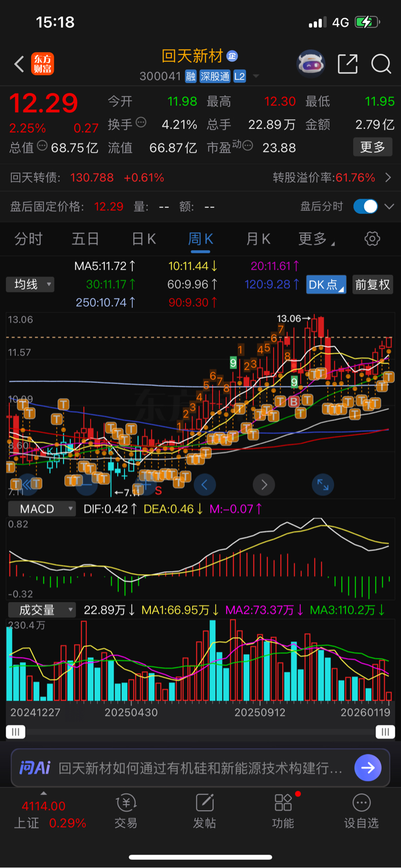Open 交易 trading icon
Viewport: 401px width, 868px height.
(x=126, y=812)
